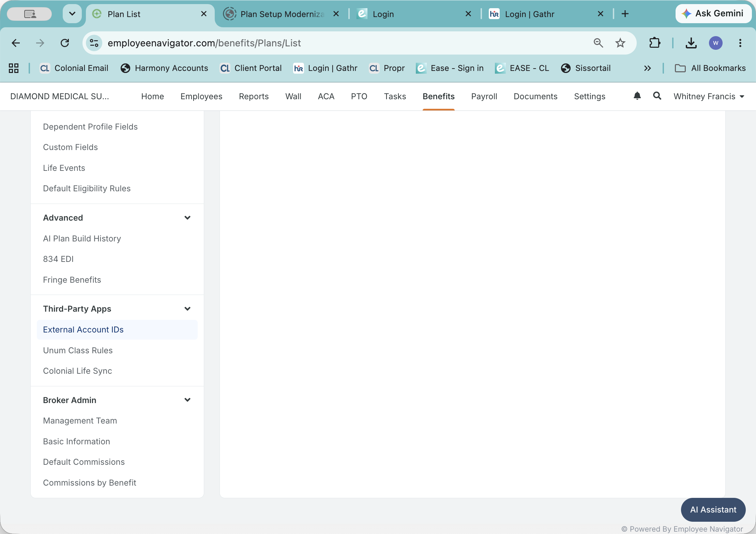Click DIAMOND MEDICAL SU... company name
Viewport: 756px width, 534px height.
pyautogui.click(x=60, y=97)
